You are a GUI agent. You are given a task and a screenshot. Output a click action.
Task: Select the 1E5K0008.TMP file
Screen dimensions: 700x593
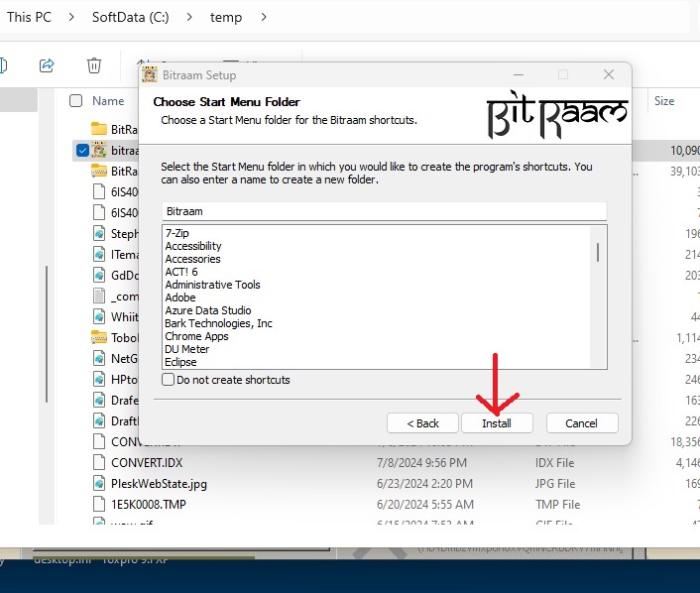149,505
